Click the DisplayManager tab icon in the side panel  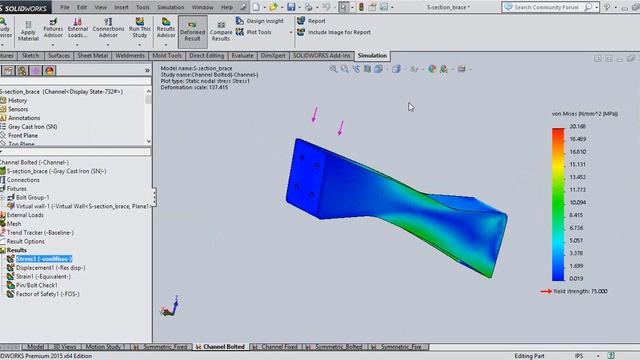click(49, 71)
